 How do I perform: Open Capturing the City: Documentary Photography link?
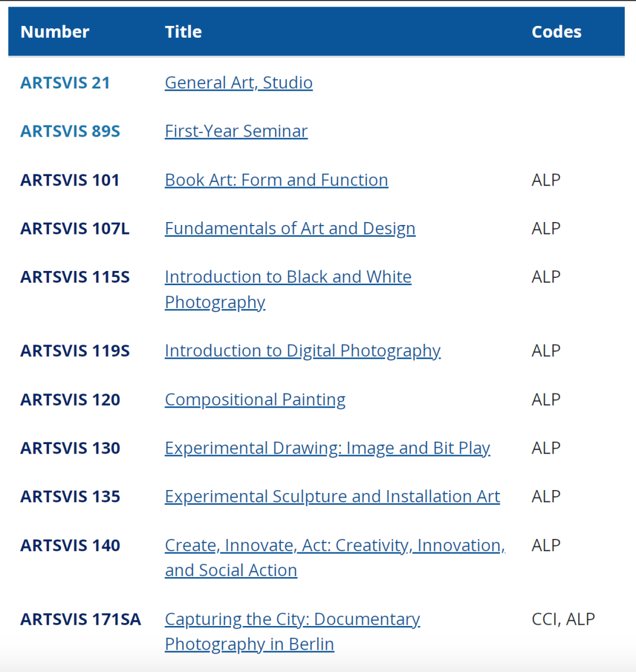coord(292,619)
